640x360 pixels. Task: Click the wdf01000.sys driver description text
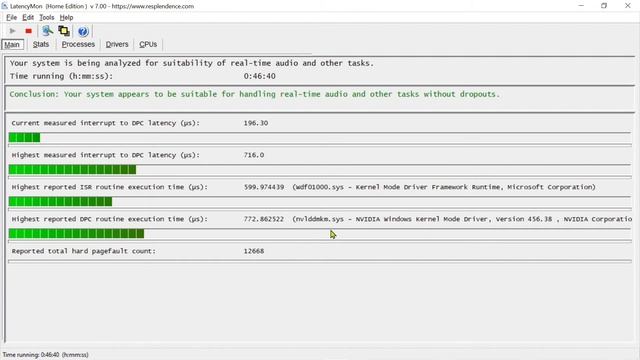(444, 187)
